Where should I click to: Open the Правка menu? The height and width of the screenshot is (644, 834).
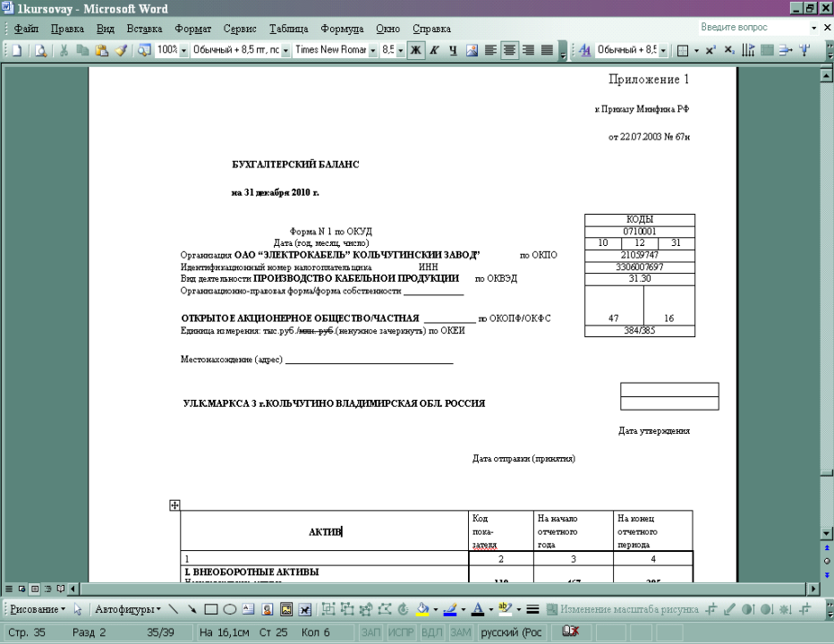click(67, 29)
